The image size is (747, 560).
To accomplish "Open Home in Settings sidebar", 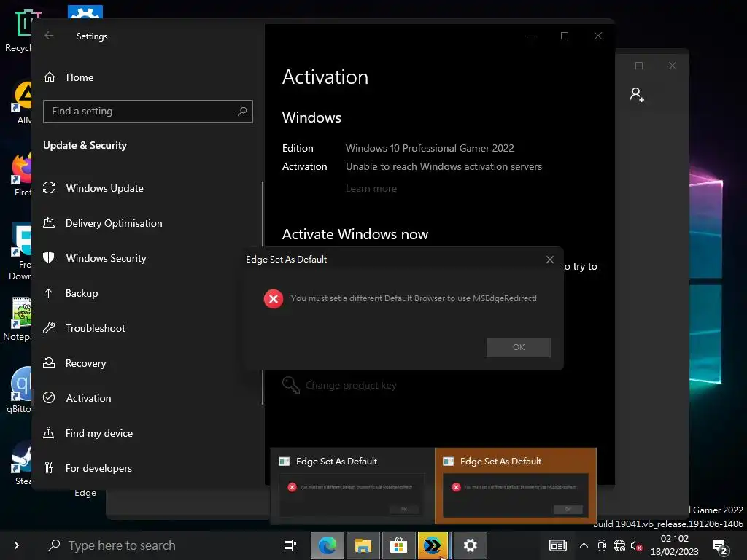I will 80,77.
